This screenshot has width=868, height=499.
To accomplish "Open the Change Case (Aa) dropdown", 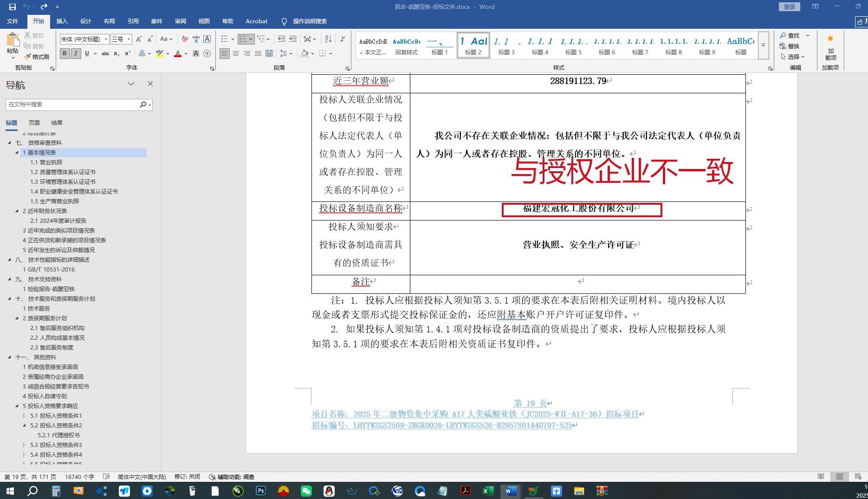I will [166, 39].
